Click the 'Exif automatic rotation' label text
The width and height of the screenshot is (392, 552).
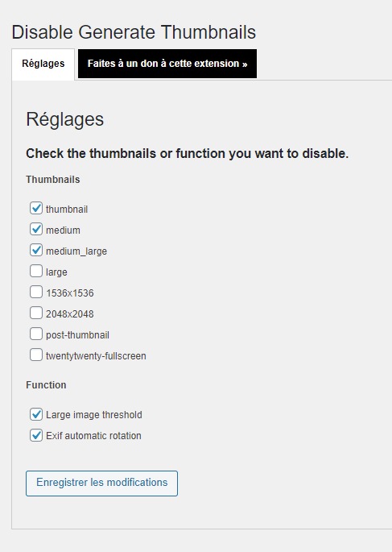[x=93, y=436]
